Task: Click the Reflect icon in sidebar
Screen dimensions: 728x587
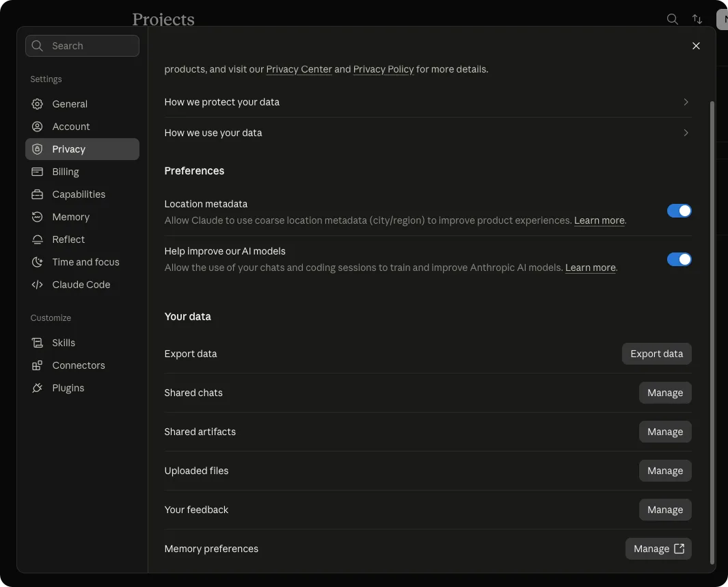Action: point(37,239)
